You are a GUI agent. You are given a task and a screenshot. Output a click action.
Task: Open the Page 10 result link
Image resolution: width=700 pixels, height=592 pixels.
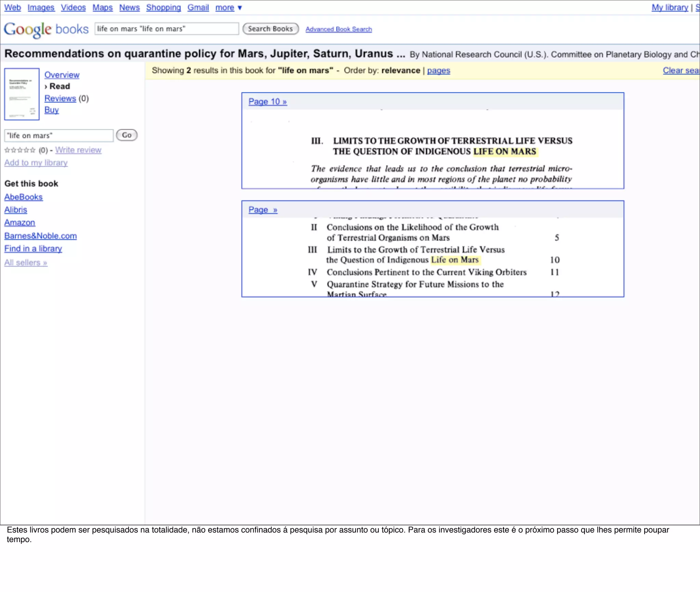[267, 102]
